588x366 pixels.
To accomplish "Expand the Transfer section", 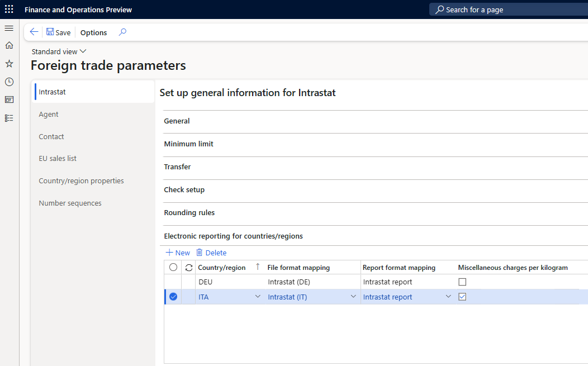I will click(376, 167).
